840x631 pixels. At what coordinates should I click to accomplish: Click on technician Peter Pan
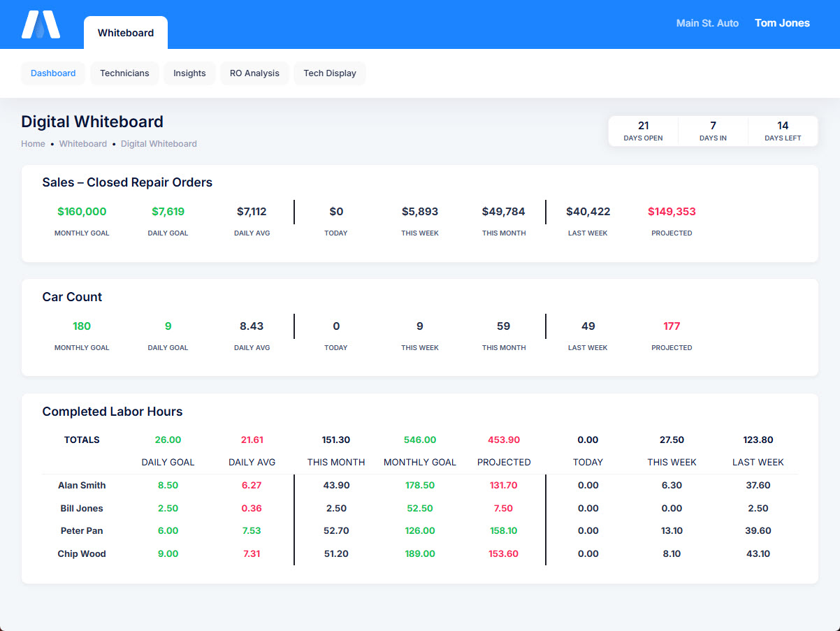coord(82,531)
